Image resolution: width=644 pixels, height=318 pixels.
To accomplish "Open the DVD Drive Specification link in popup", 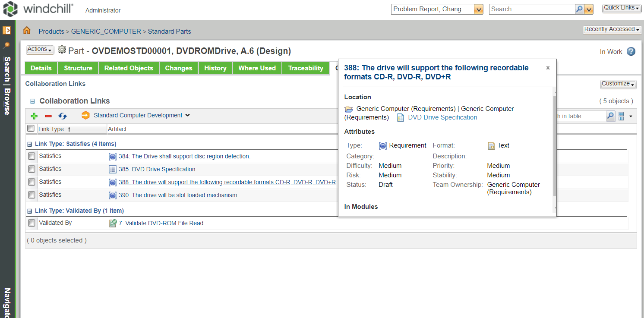I will (442, 117).
